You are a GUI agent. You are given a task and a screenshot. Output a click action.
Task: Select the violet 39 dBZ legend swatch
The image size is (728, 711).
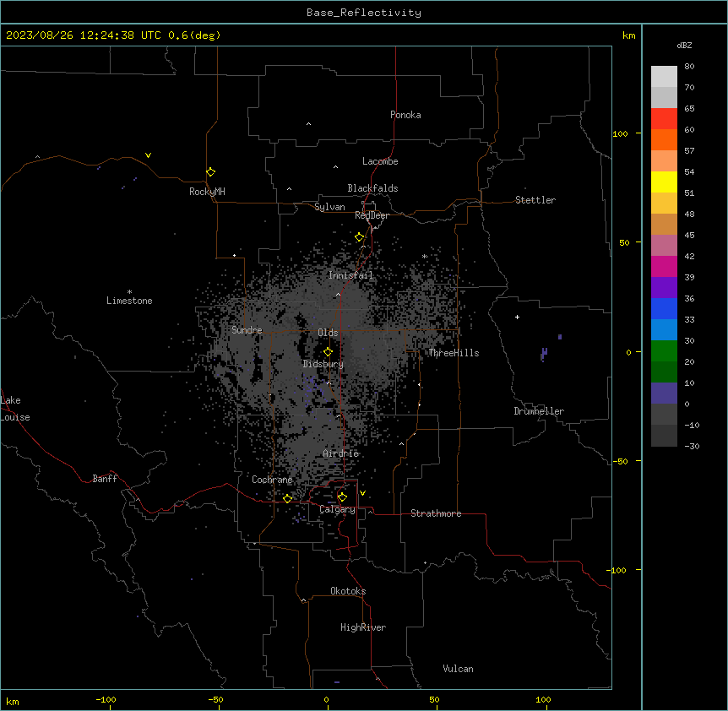coord(664,288)
